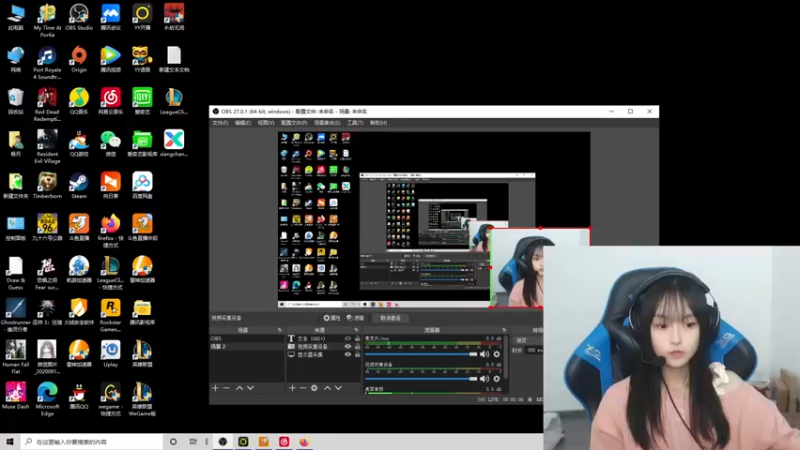The image size is (800, 450).
Task: Select the OBS scene in the scenes list
Action: [x=246, y=338]
